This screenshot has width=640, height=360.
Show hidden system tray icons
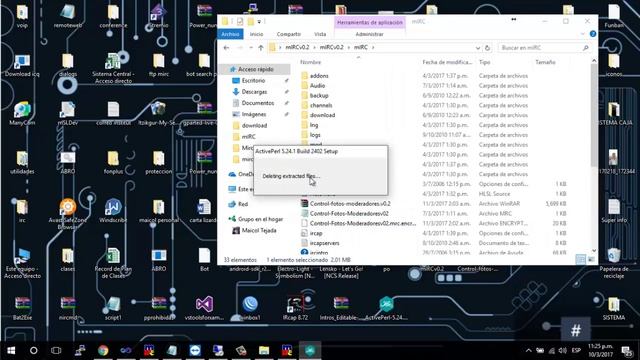pos(529,350)
